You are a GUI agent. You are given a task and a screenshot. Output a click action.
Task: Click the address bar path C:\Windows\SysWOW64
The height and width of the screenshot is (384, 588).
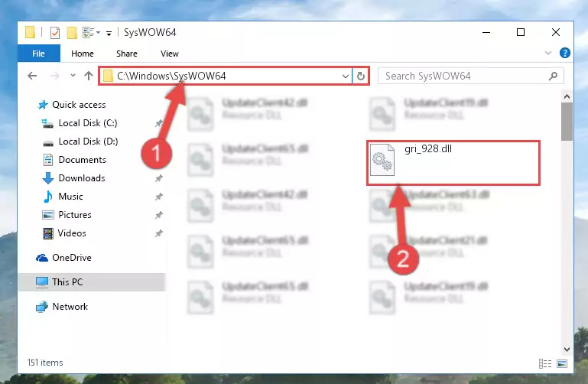pos(171,76)
